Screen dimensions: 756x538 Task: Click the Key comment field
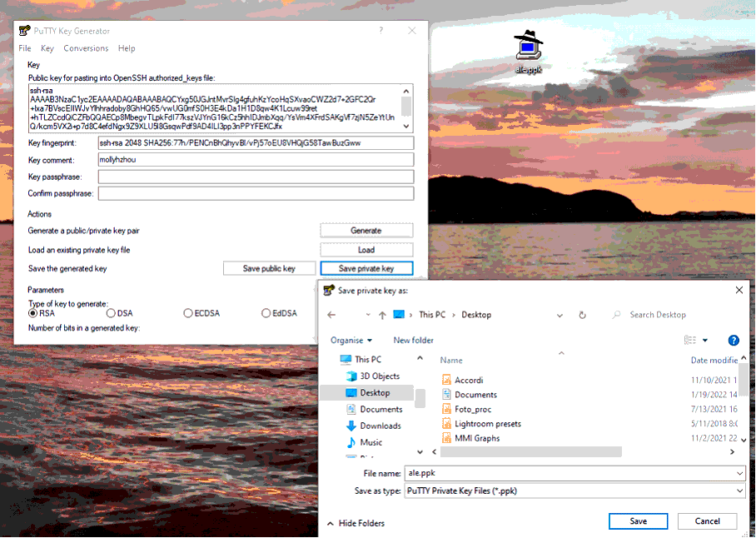[256, 160]
